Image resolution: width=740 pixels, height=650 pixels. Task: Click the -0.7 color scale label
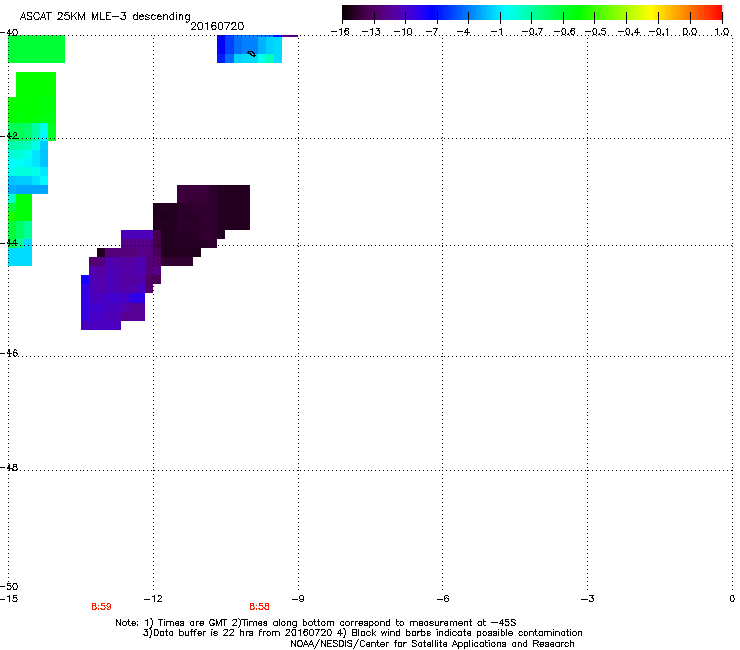pyautogui.click(x=532, y=32)
